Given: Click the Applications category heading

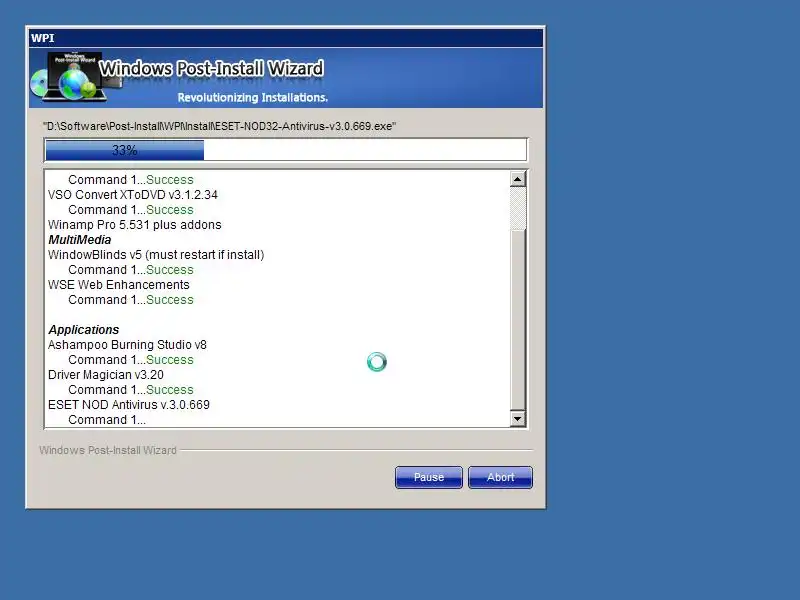Looking at the screenshot, I should point(84,330).
